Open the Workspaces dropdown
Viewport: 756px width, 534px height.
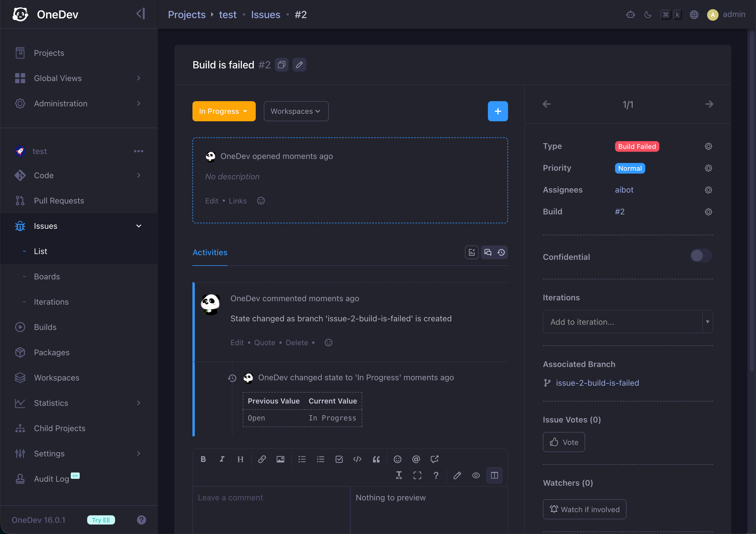(x=296, y=111)
